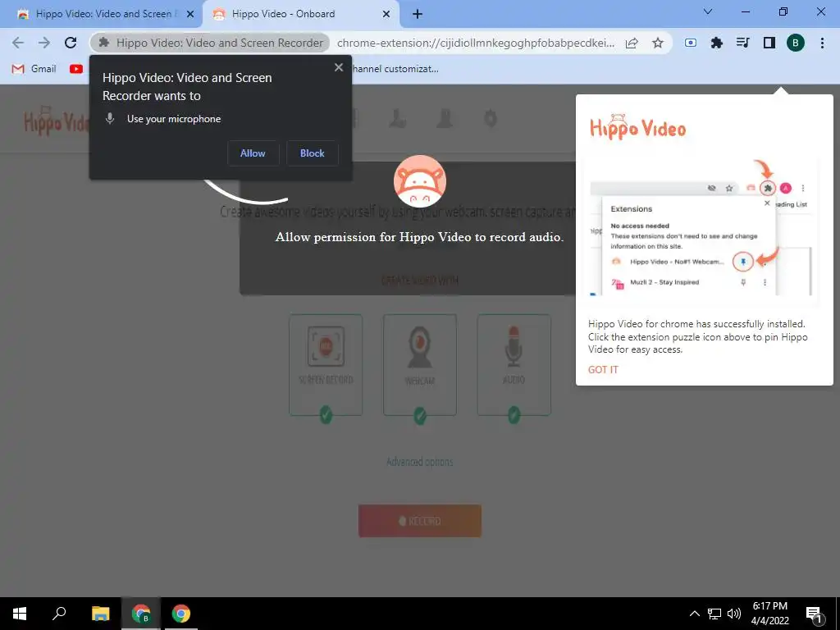This screenshot has height=630, width=840.
Task: Open channel customization bookmark
Action: [x=395, y=69]
